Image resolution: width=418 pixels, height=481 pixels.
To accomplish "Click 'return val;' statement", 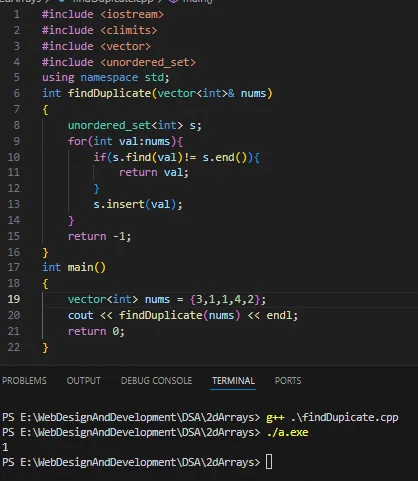I will tap(154, 172).
